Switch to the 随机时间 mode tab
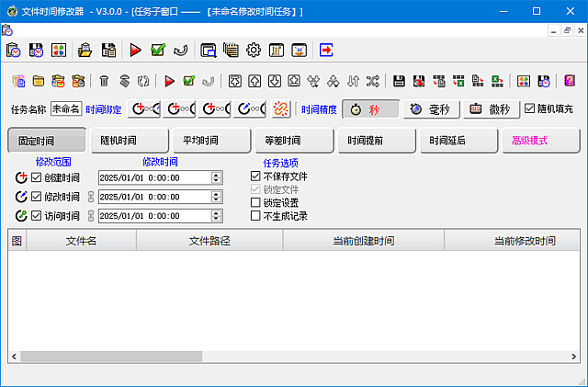Viewport: 588px width, 387px height. click(x=130, y=141)
